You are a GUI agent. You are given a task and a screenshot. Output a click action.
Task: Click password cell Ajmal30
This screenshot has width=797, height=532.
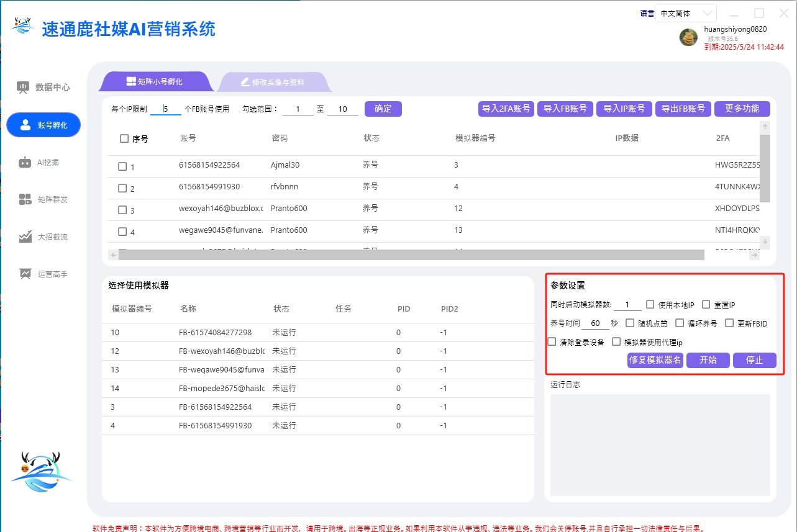[x=285, y=165]
